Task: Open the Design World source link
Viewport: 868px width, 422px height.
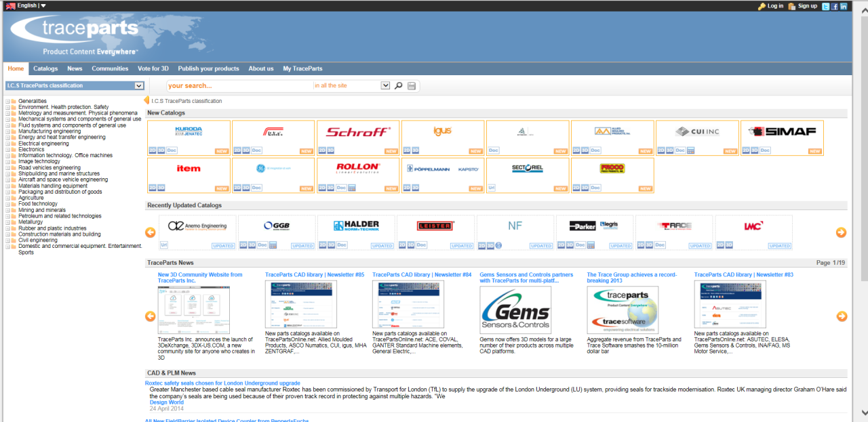Action: 167,402
